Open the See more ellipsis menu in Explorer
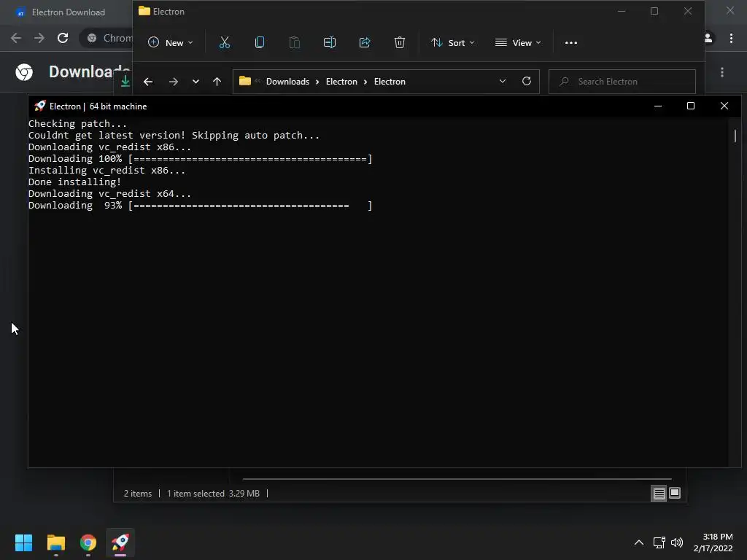Viewport: 747px width, 560px height. point(570,43)
